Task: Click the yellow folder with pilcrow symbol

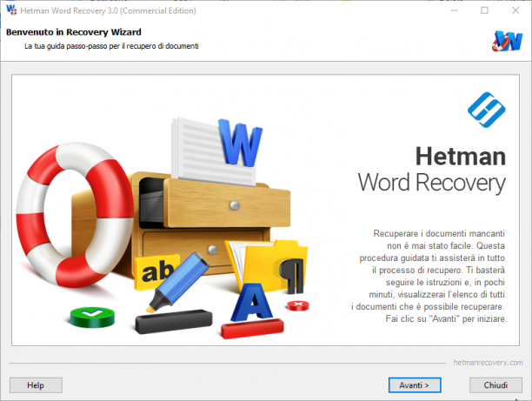Action: [271, 266]
